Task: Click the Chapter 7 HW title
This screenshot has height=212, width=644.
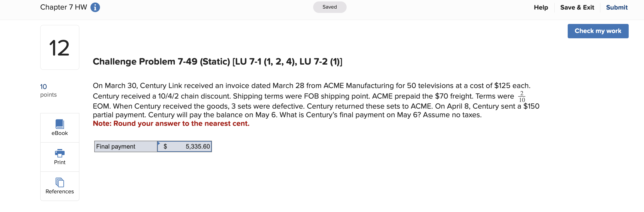Action: coord(63,7)
